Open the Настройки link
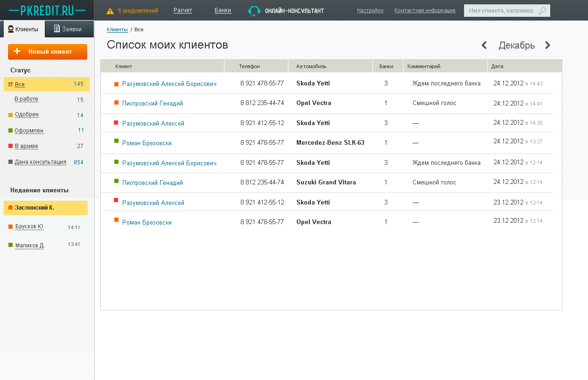This screenshot has height=380, width=588. click(x=370, y=10)
